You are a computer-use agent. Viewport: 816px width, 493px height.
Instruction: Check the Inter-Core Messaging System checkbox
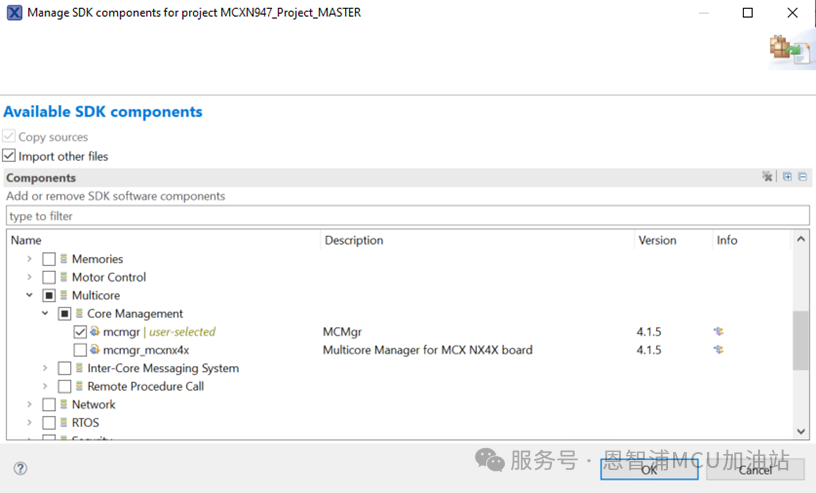point(65,369)
